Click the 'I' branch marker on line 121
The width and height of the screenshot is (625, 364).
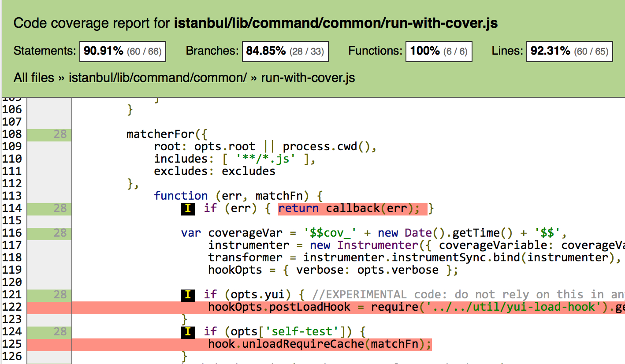pos(188,295)
